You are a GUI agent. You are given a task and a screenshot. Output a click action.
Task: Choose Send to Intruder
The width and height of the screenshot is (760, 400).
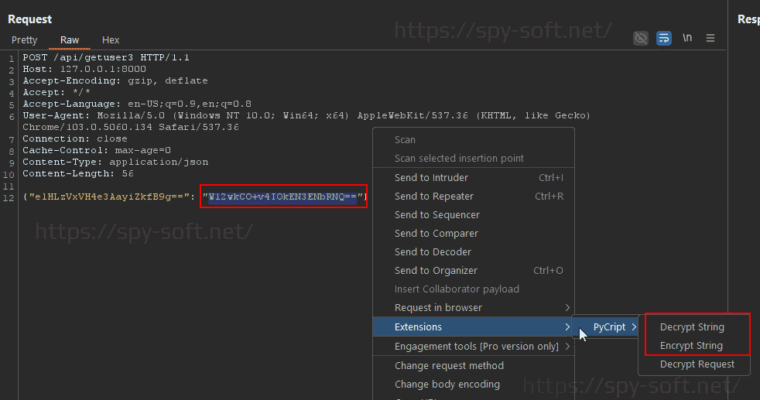431,178
